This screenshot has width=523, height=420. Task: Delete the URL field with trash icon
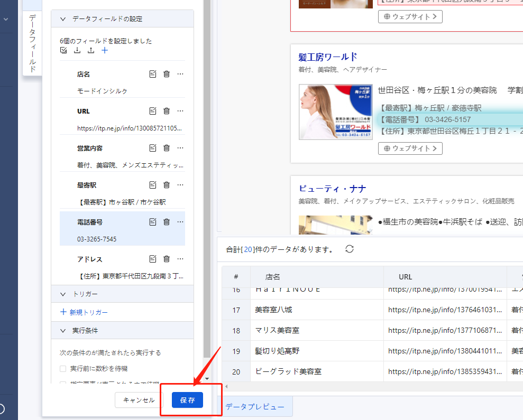point(167,111)
